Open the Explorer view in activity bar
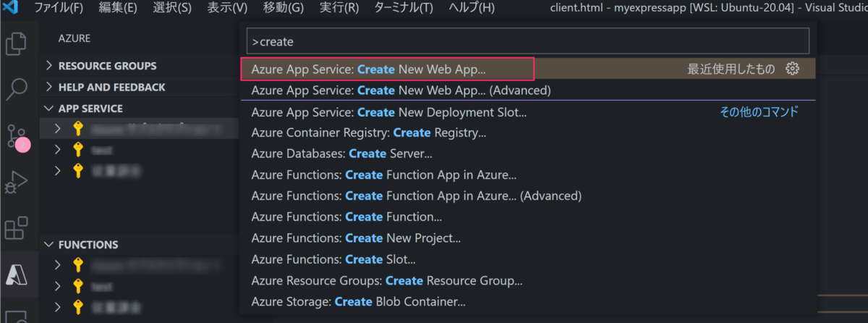868x323 pixels. pyautogui.click(x=16, y=43)
